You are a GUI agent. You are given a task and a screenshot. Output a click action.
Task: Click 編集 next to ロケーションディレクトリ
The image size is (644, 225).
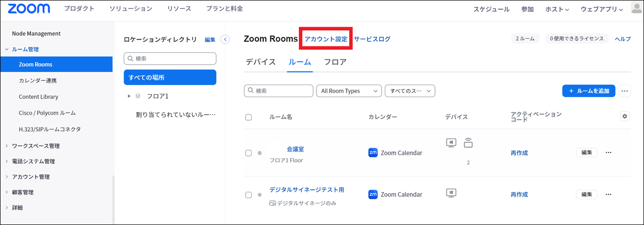coord(210,40)
